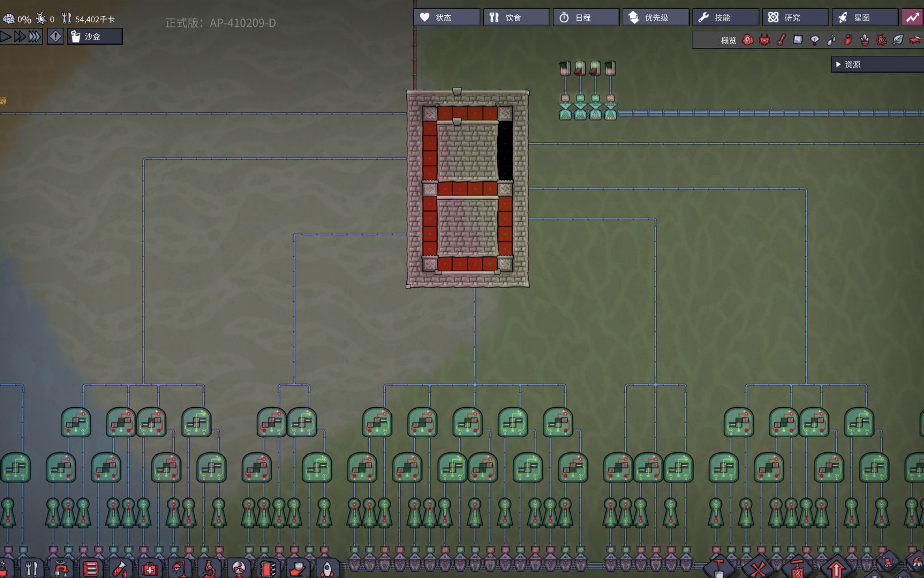
Task: Expand the 资源 resources panel
Action: coord(877,64)
